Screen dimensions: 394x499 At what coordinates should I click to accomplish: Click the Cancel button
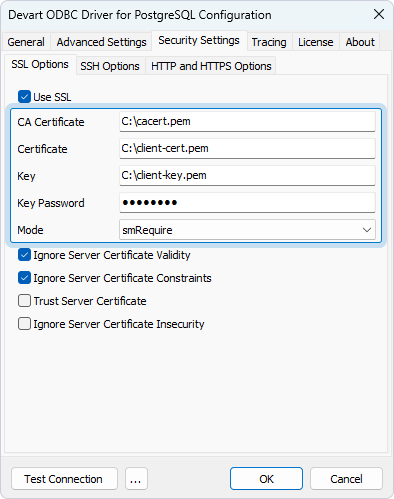tap(346, 479)
